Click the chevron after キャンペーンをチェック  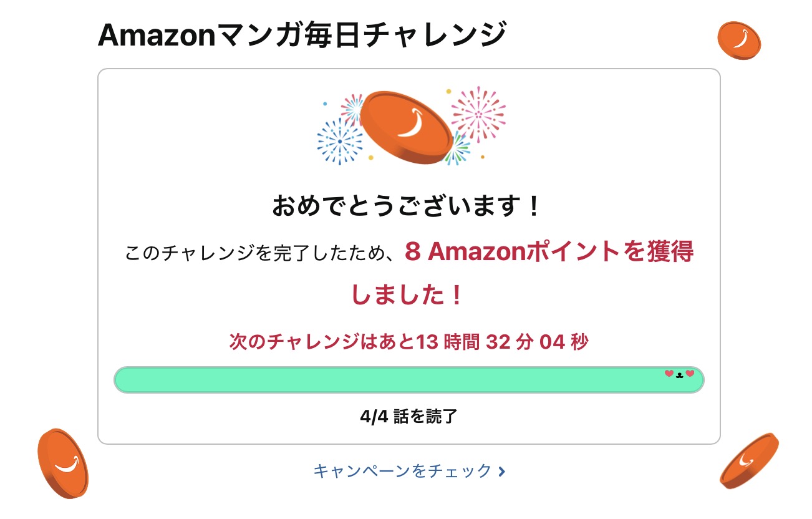[502, 472]
